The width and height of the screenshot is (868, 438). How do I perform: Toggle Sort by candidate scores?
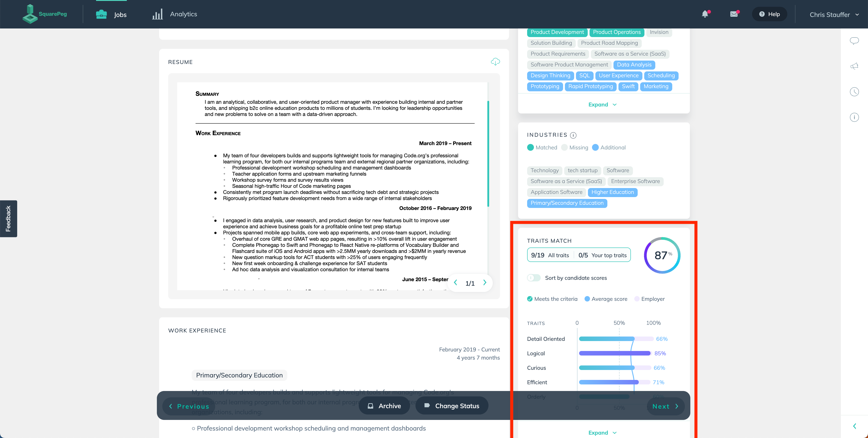(534, 278)
